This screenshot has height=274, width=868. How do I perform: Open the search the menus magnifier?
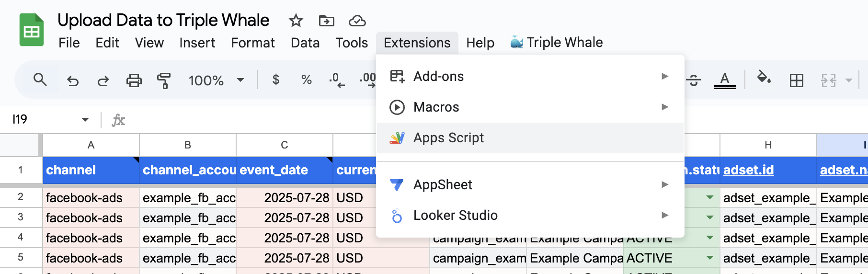point(40,80)
